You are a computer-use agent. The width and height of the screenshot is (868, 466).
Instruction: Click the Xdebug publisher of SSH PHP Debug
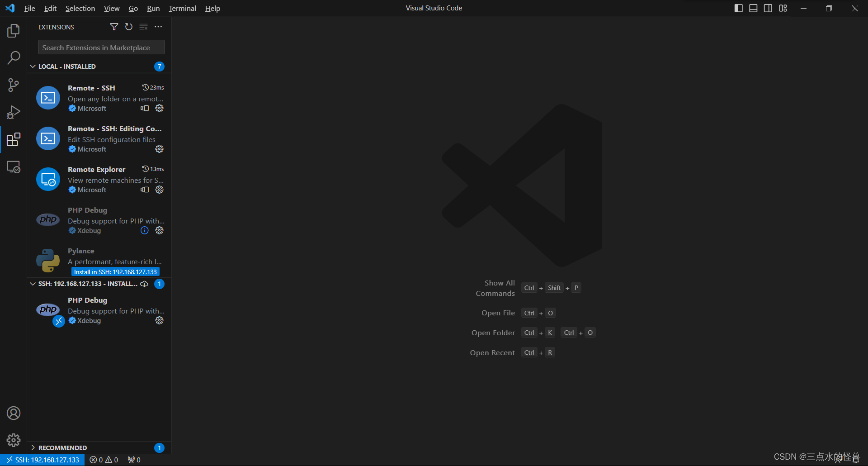(x=89, y=321)
